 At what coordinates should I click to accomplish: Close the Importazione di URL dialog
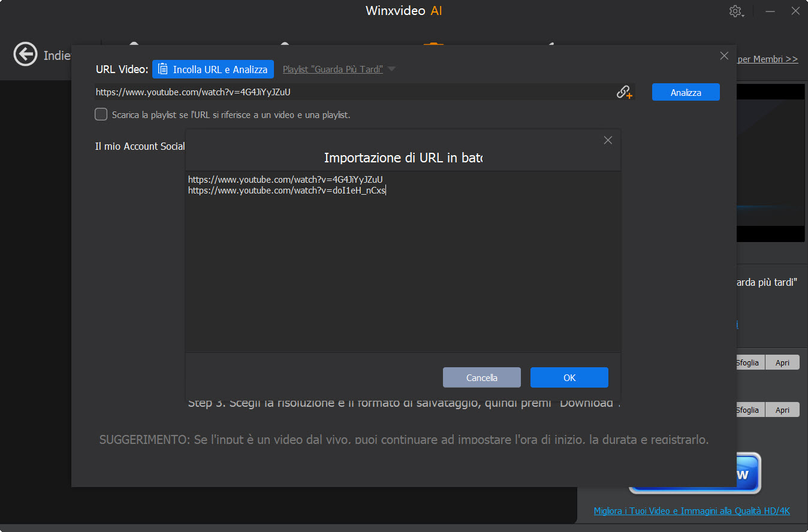608,140
